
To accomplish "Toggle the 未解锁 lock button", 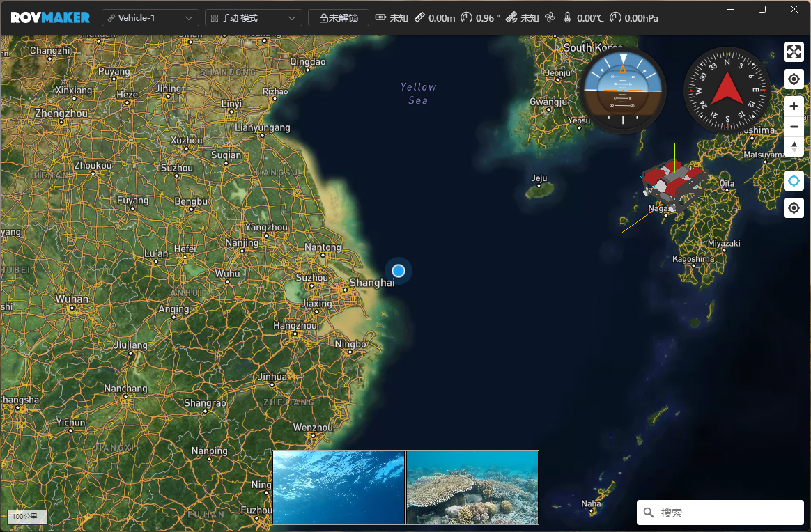I will coord(339,18).
